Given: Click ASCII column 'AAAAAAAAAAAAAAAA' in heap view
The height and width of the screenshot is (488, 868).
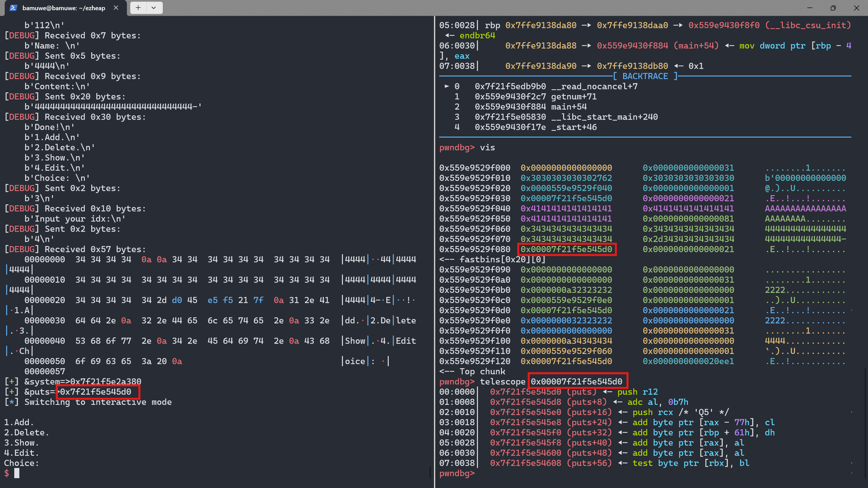Looking at the screenshot, I should (805, 208).
